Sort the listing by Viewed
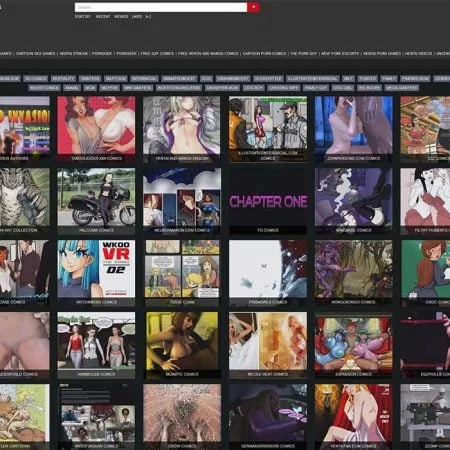This screenshot has height=450, width=450. click(121, 17)
